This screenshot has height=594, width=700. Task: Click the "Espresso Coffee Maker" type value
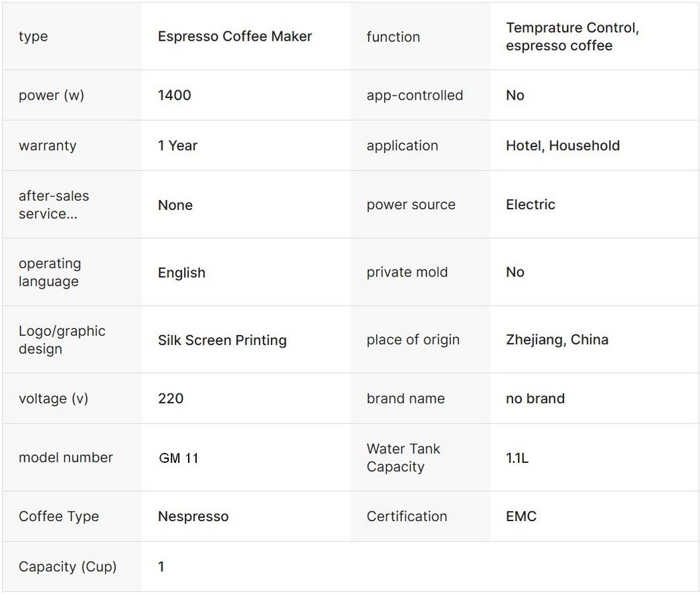235,37
